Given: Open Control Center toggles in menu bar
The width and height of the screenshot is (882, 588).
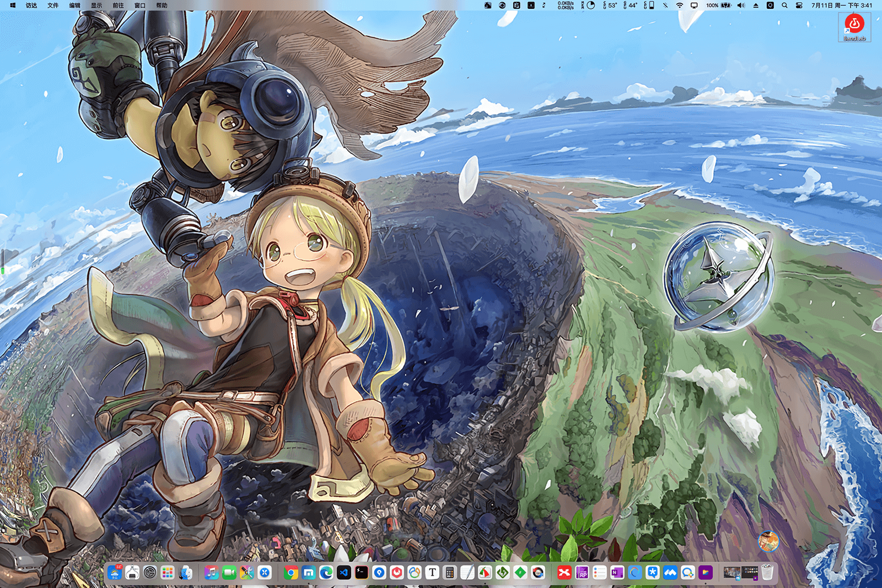Looking at the screenshot, I should click(x=799, y=6).
